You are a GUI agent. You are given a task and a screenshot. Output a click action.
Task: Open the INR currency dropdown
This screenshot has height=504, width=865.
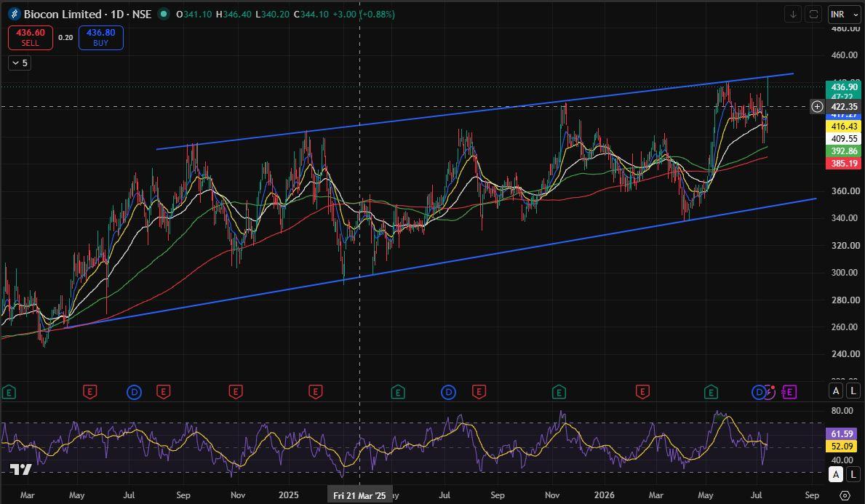pos(844,15)
